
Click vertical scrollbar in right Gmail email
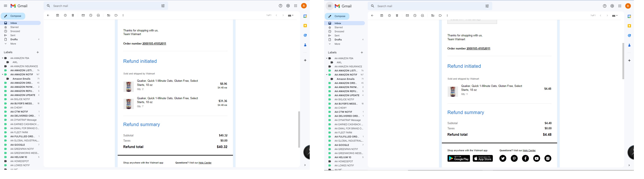[x=623, y=61]
